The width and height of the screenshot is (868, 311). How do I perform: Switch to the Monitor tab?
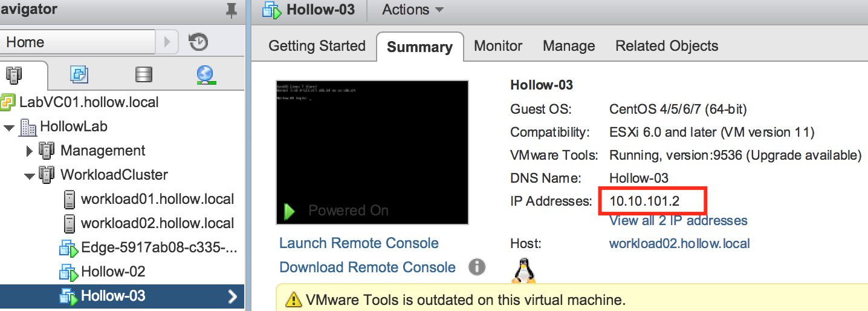tap(498, 46)
